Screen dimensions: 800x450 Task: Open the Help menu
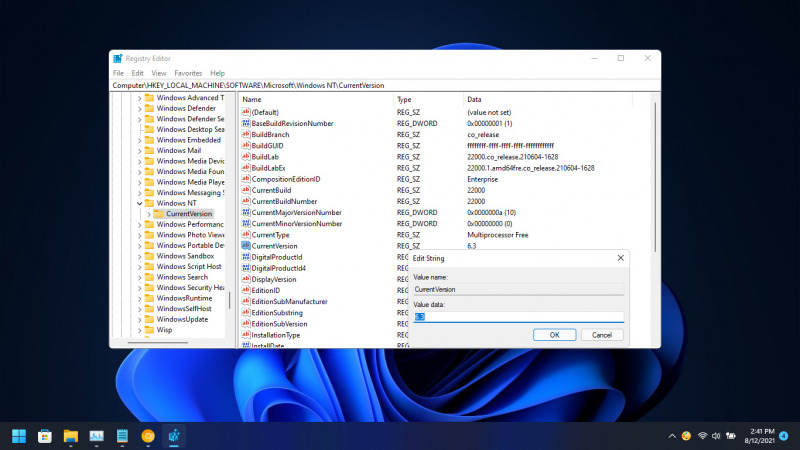[217, 73]
